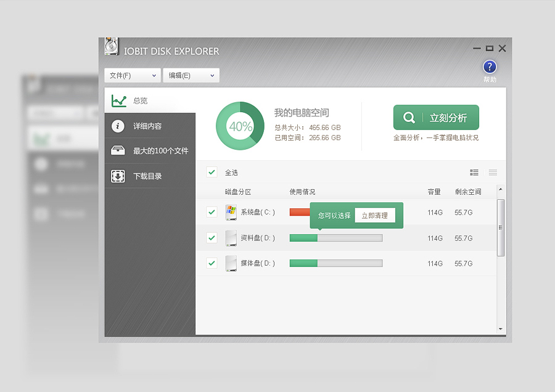Click the 立即清理 button in the tooltip

[x=375, y=216]
